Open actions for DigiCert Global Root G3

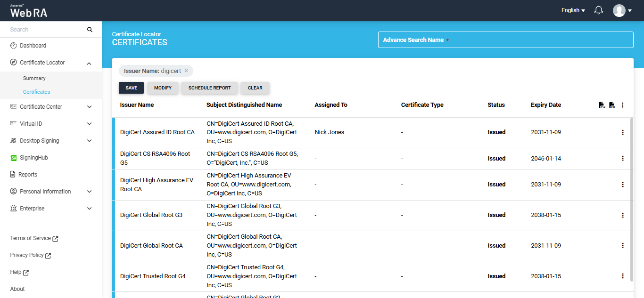click(622, 215)
